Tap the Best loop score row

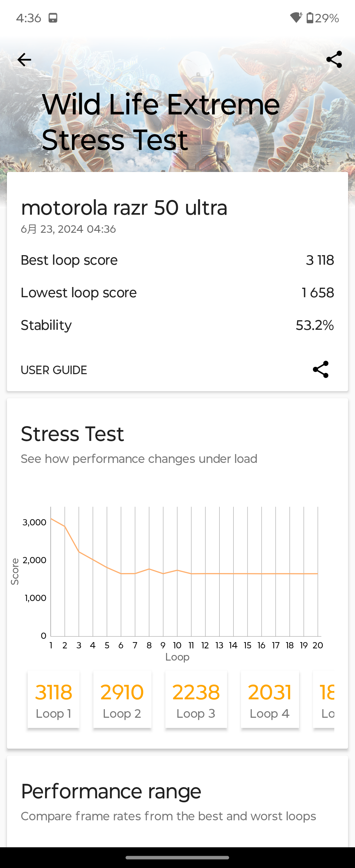[x=177, y=260]
